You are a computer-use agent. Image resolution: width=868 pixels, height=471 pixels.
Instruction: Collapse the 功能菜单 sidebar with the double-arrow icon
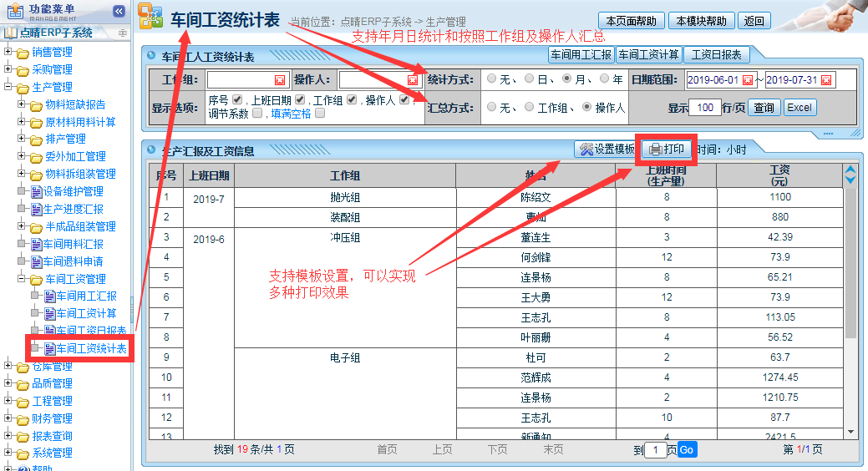pos(119,11)
